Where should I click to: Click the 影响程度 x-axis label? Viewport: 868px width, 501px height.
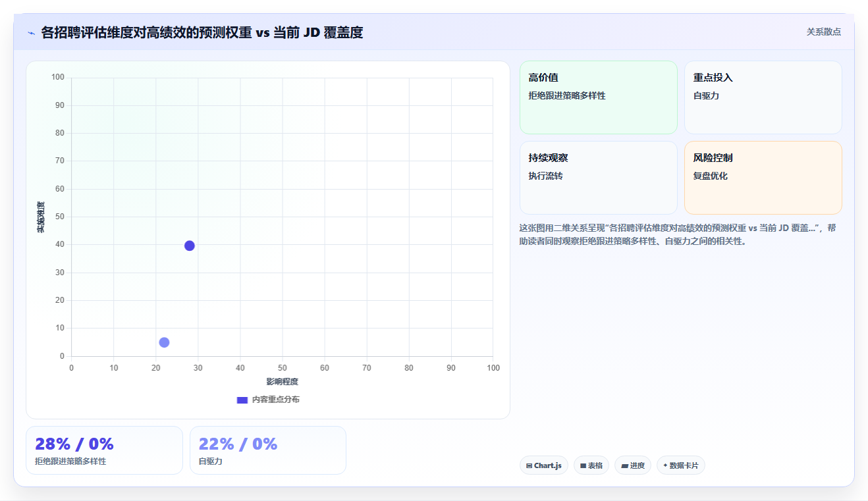pyautogui.click(x=283, y=382)
